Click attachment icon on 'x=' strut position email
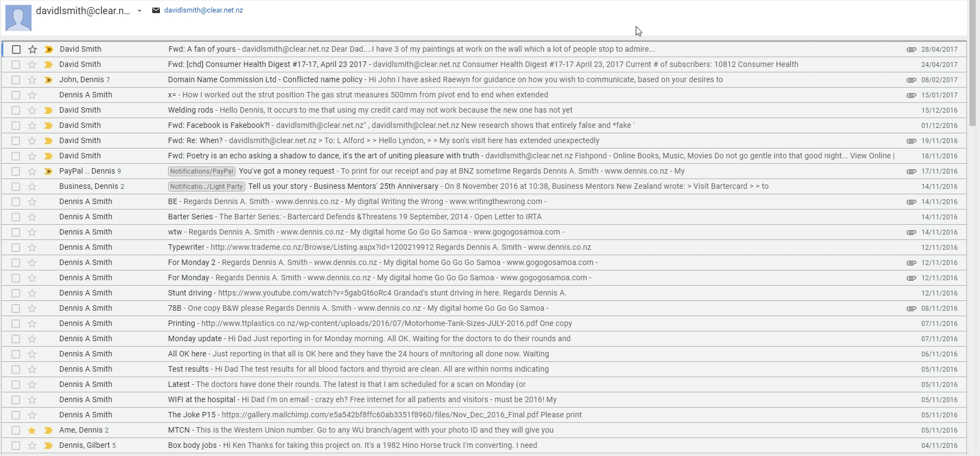Image resolution: width=980 pixels, height=456 pixels. click(x=911, y=95)
